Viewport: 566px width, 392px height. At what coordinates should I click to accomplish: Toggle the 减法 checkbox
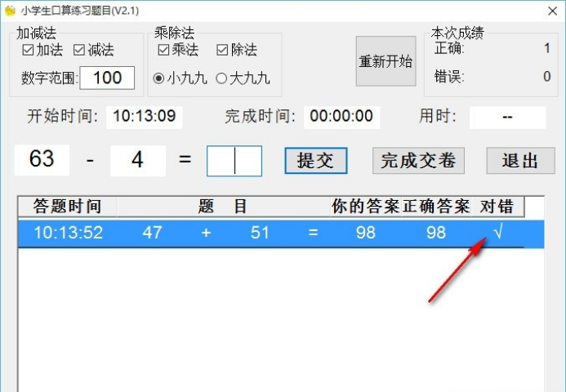click(x=94, y=50)
